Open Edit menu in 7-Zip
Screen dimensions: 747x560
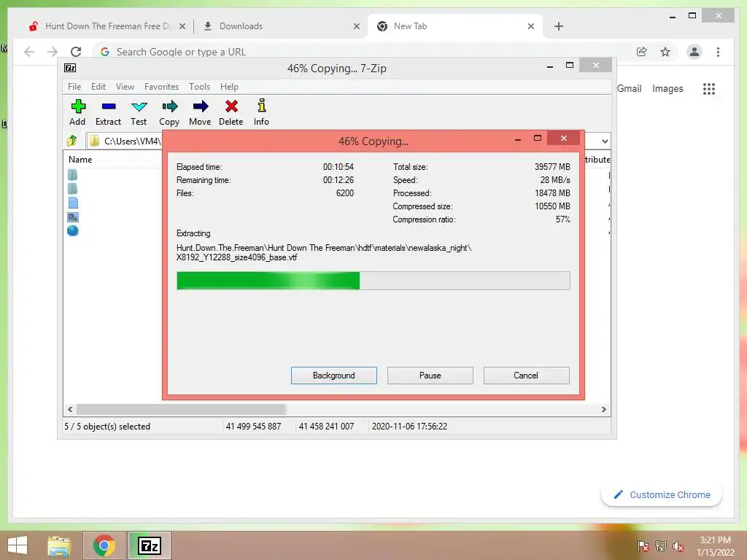coord(98,87)
